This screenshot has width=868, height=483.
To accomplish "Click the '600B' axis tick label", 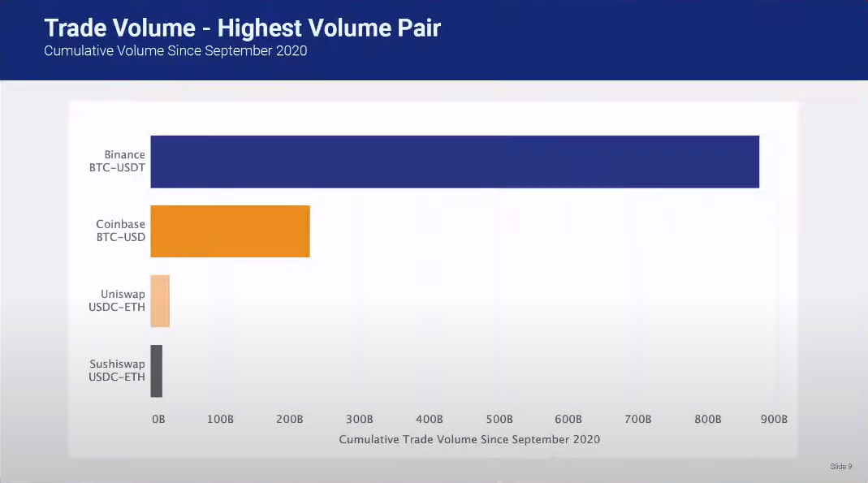I will click(568, 420).
